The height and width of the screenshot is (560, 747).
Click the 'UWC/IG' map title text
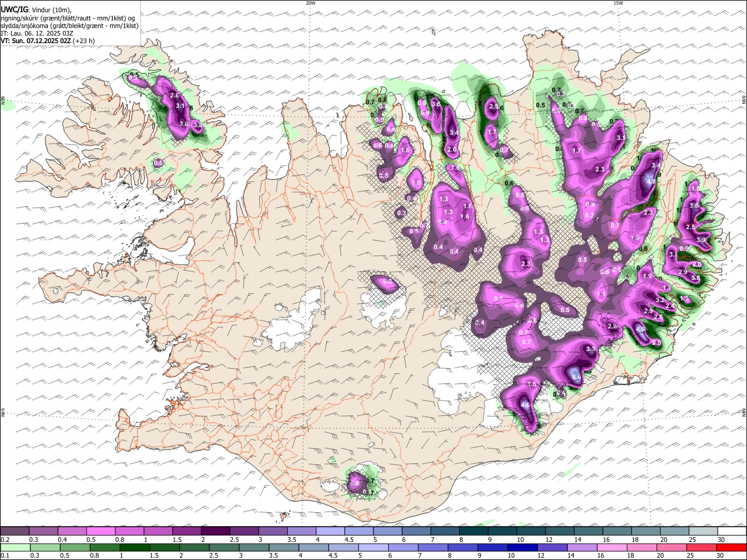[14, 9]
